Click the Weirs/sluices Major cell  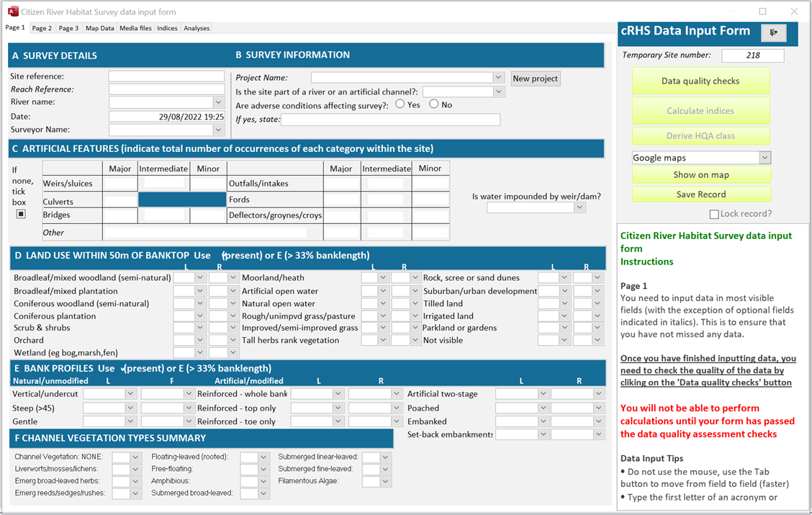120,184
